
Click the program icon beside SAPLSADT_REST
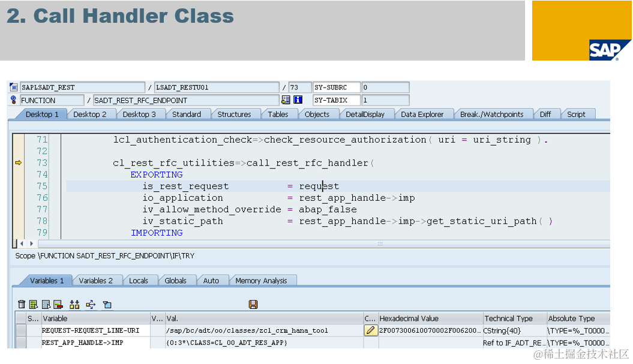click(x=13, y=87)
